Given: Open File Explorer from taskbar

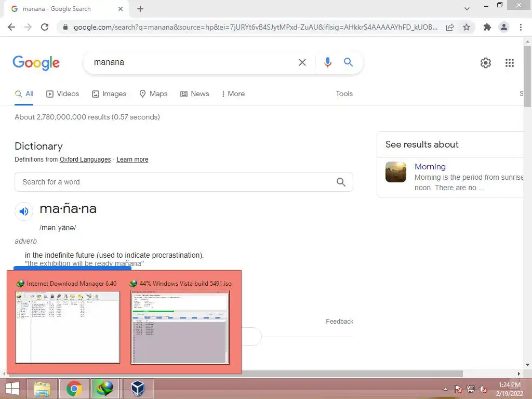Looking at the screenshot, I should [x=42, y=389].
